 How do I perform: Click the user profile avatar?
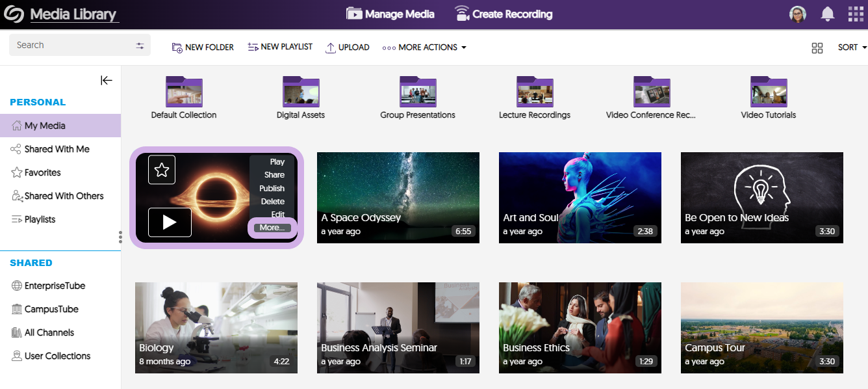tap(798, 14)
